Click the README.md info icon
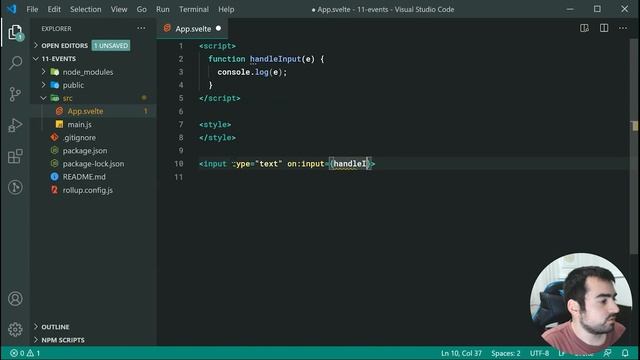The width and height of the screenshot is (640, 360). (54, 176)
